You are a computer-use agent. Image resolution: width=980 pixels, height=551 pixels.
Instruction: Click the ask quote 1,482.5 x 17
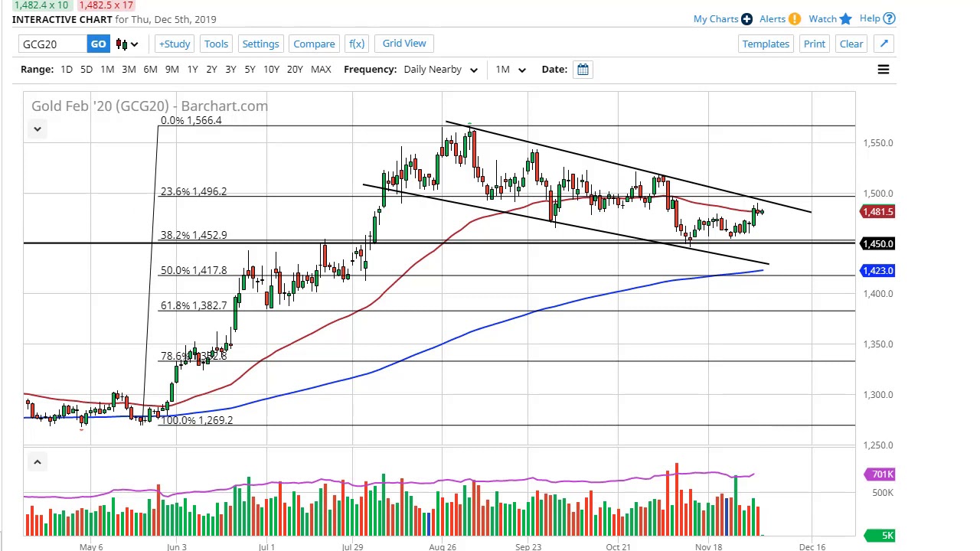[x=106, y=5]
